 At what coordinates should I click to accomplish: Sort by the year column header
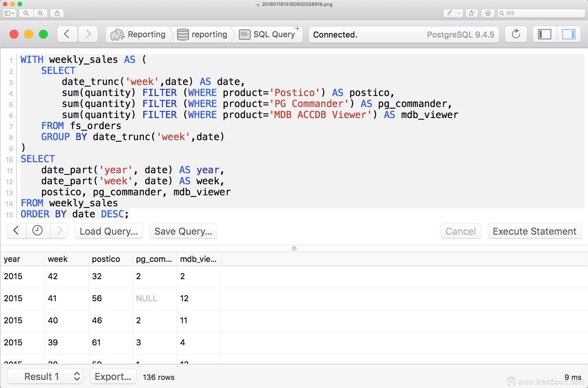pyautogui.click(x=22, y=259)
